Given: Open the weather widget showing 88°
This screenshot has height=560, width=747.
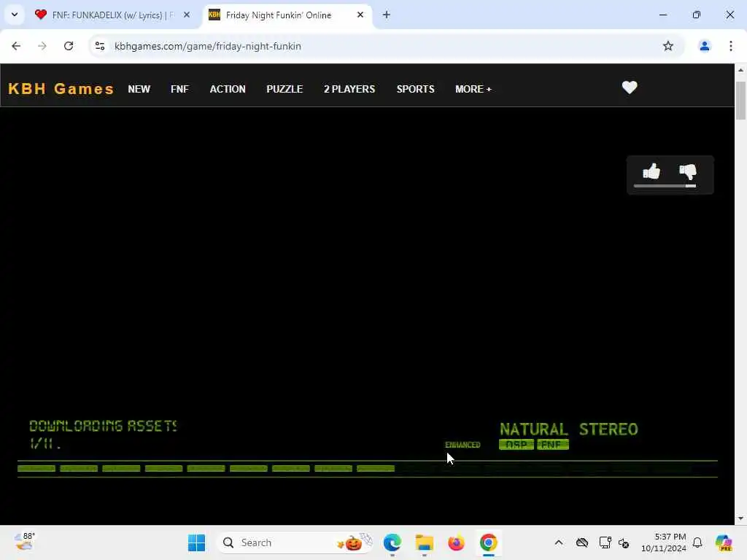Looking at the screenshot, I should tap(24, 542).
